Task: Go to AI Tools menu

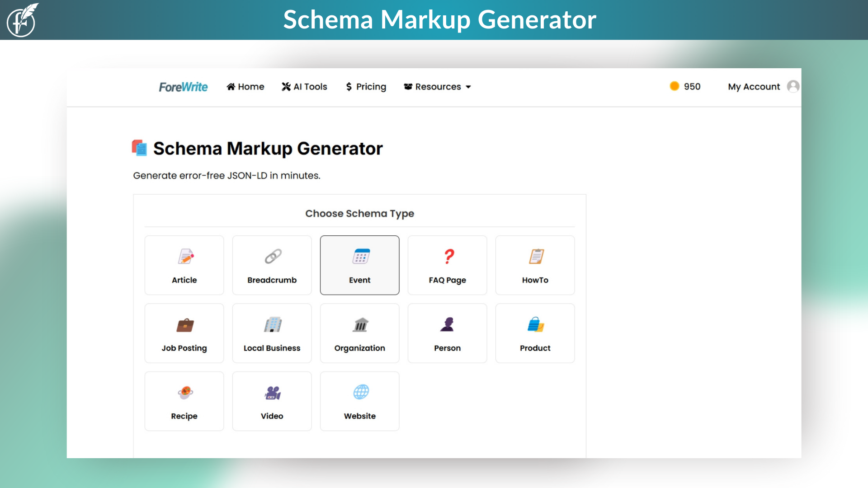Action: 304,87
